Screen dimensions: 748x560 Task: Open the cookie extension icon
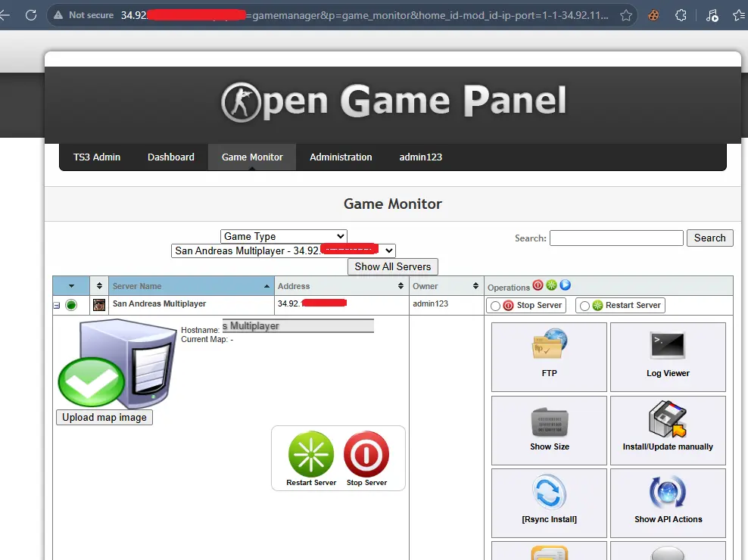[x=653, y=15]
